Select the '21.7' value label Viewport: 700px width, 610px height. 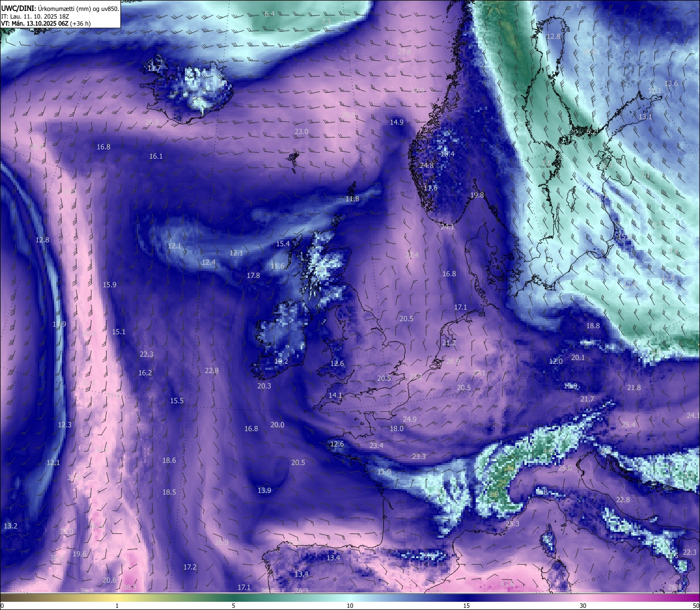[x=587, y=399]
